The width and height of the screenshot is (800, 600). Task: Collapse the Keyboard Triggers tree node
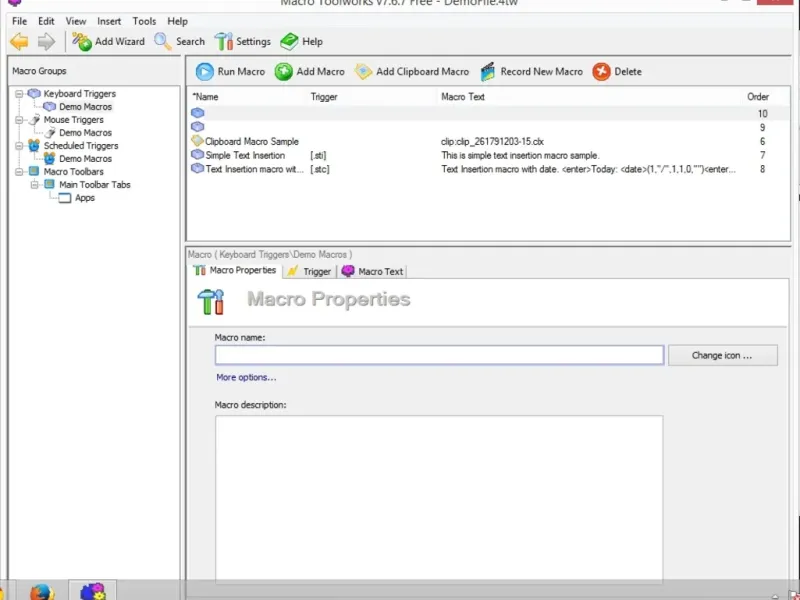[x=19, y=94]
